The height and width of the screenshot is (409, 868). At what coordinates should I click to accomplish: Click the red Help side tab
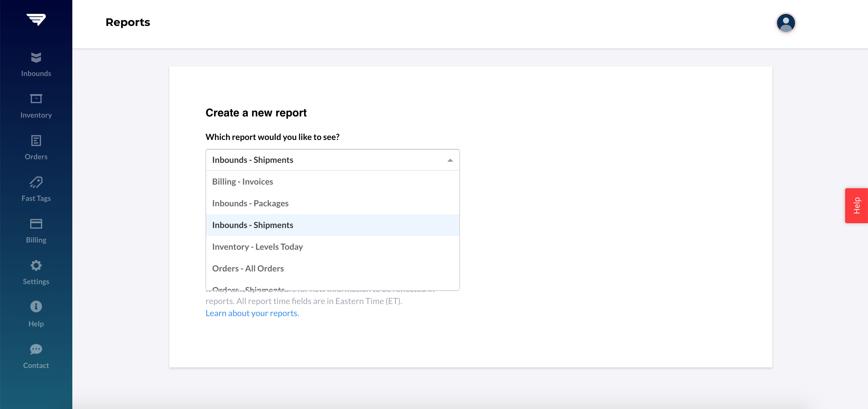pos(856,206)
